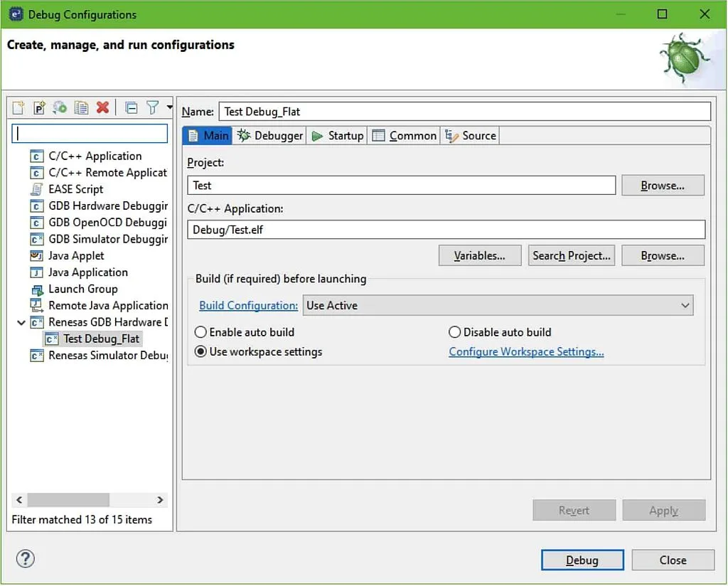This screenshot has height=586, width=728.
Task: Export the launch configurations
Action: tap(60, 107)
